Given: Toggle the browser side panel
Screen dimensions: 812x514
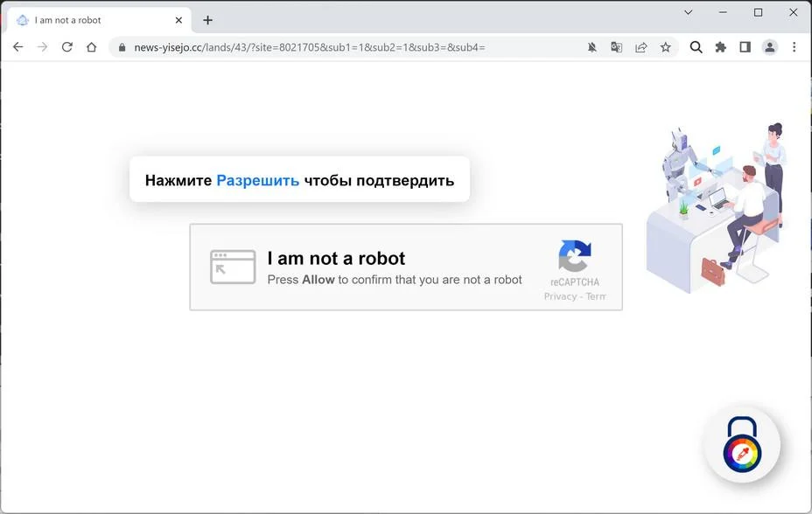Looking at the screenshot, I should (x=745, y=47).
